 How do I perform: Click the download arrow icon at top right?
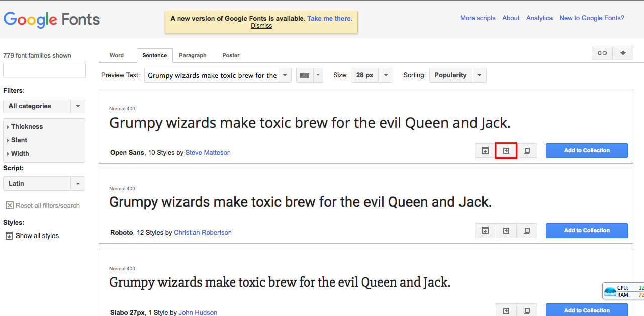pyautogui.click(x=623, y=53)
